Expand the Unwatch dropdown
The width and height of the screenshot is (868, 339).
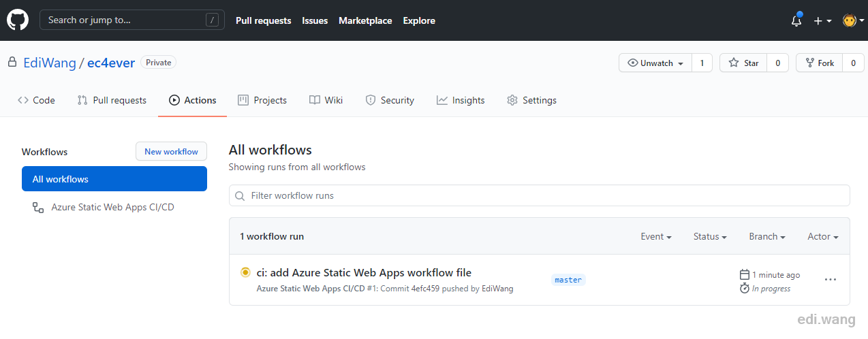(x=655, y=63)
